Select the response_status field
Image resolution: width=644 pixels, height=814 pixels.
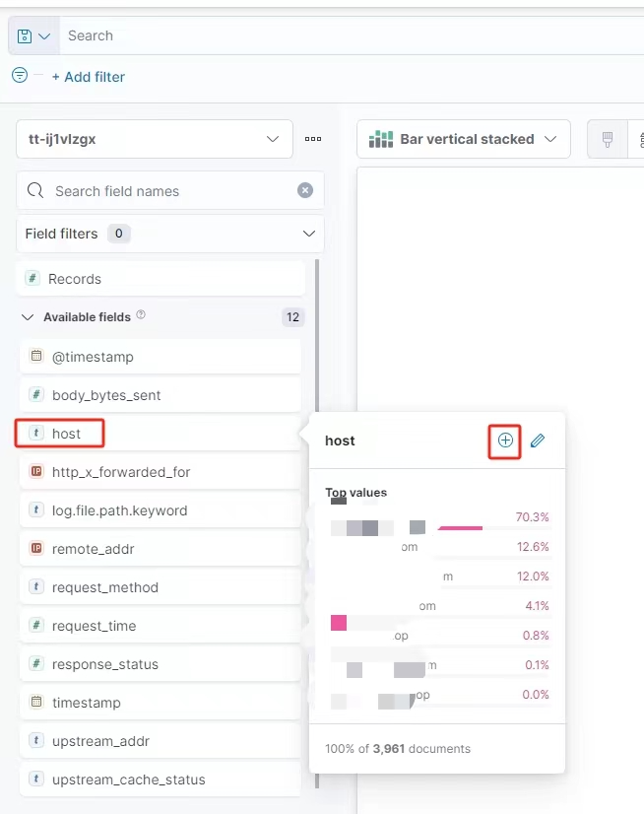coord(104,664)
